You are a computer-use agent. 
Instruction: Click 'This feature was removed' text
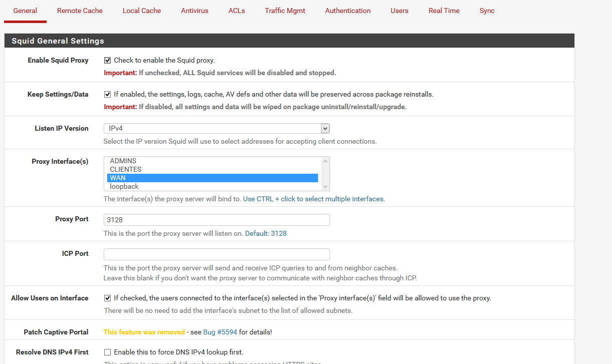point(144,332)
